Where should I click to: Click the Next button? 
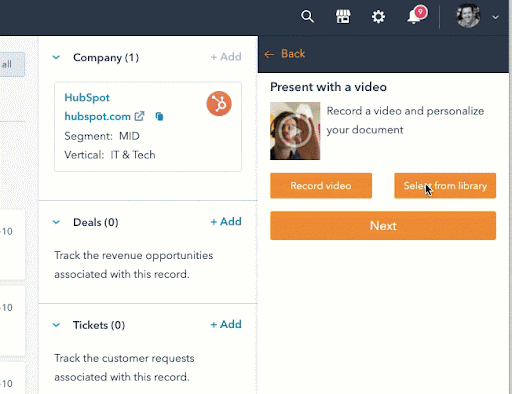click(x=383, y=226)
